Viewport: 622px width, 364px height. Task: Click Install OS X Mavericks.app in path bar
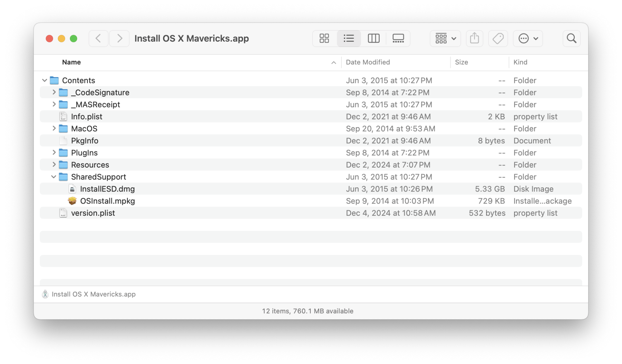[94, 294]
